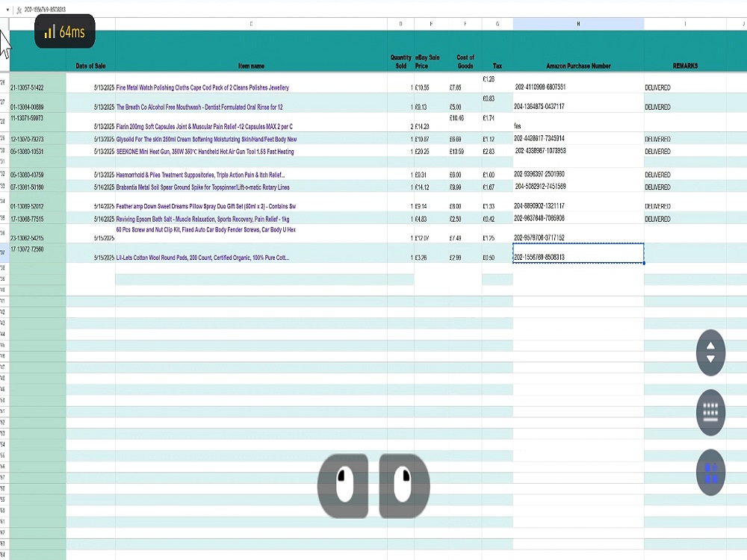Select sale price £3.26 in the Lil-Lets row
Screen dimensions: 747x560
pyautogui.click(x=431, y=253)
